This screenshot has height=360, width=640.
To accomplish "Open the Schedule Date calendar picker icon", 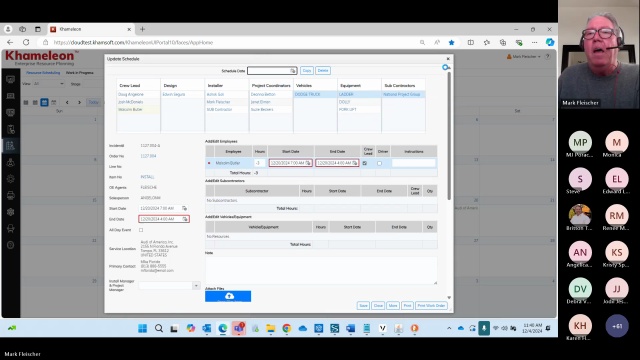I will [x=293, y=71].
